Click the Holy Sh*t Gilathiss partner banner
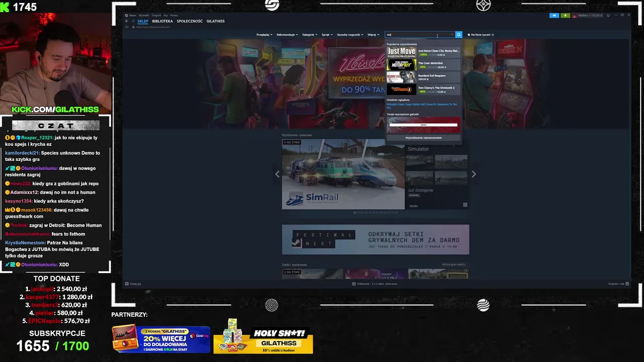644x362 pixels. click(263, 336)
